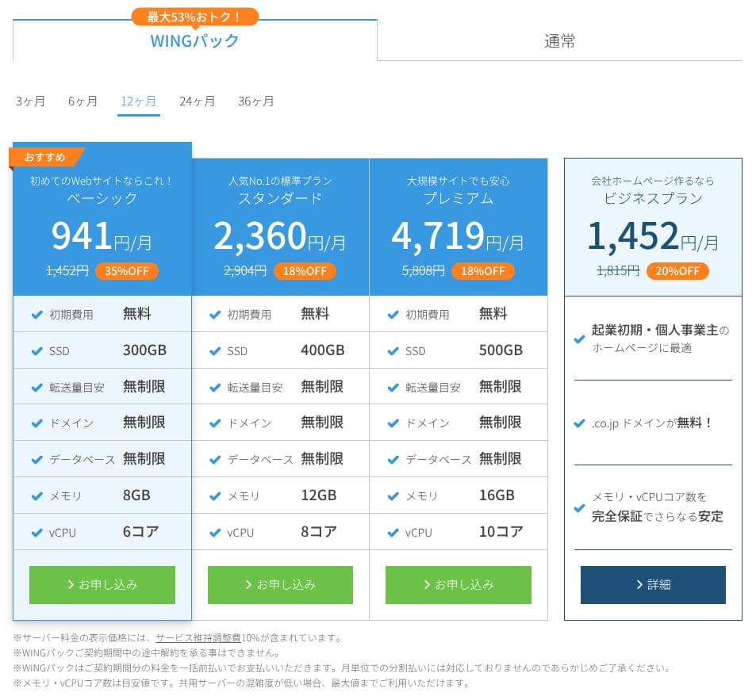Click the 18%OFF badge on プレミアム

(x=483, y=271)
